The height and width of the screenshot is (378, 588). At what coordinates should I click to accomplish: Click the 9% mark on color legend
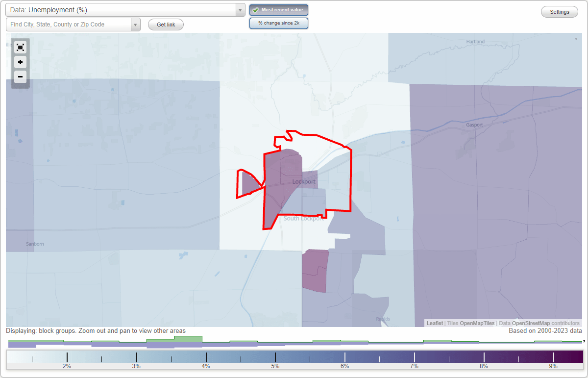coord(553,366)
